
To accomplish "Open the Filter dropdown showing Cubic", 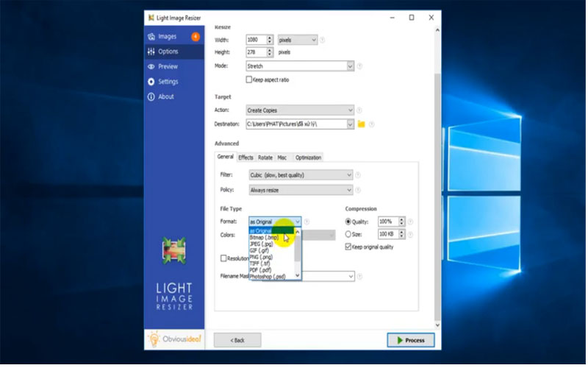I will (x=301, y=175).
